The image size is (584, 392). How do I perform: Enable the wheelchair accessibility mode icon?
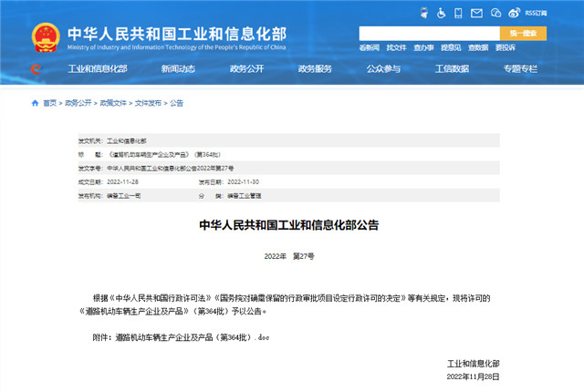(441, 13)
